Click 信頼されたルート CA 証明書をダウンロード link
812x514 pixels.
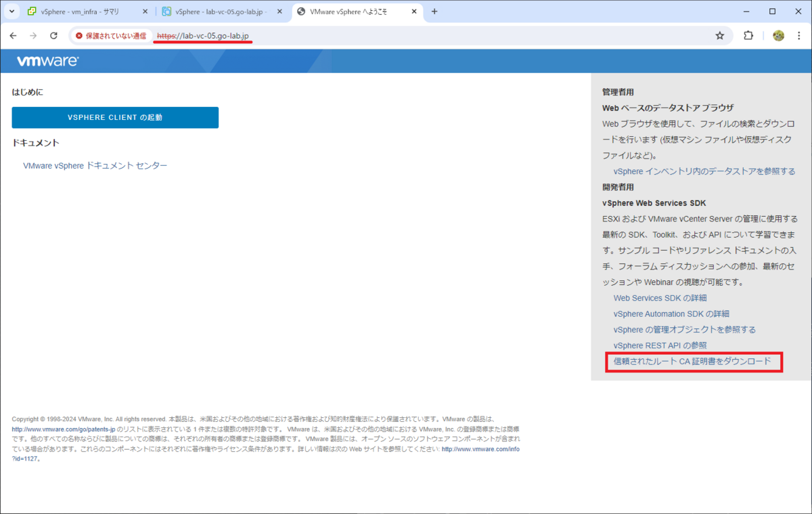coord(692,362)
